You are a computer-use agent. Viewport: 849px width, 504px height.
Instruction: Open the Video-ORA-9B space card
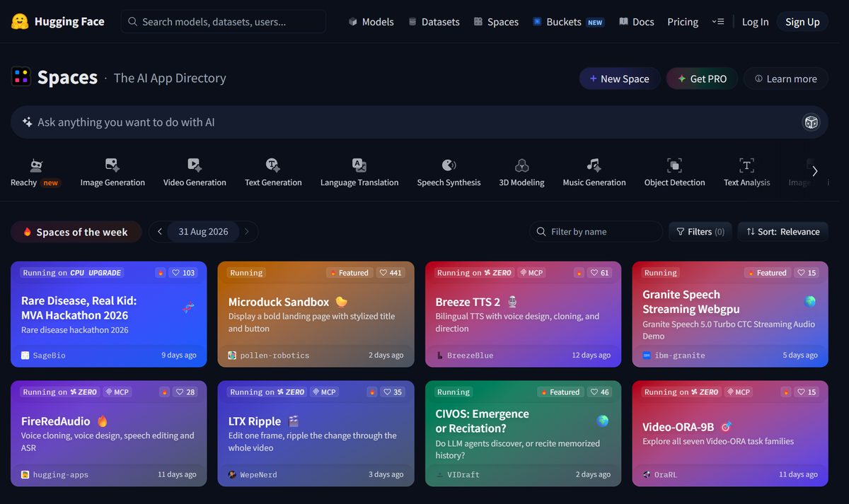pos(730,434)
